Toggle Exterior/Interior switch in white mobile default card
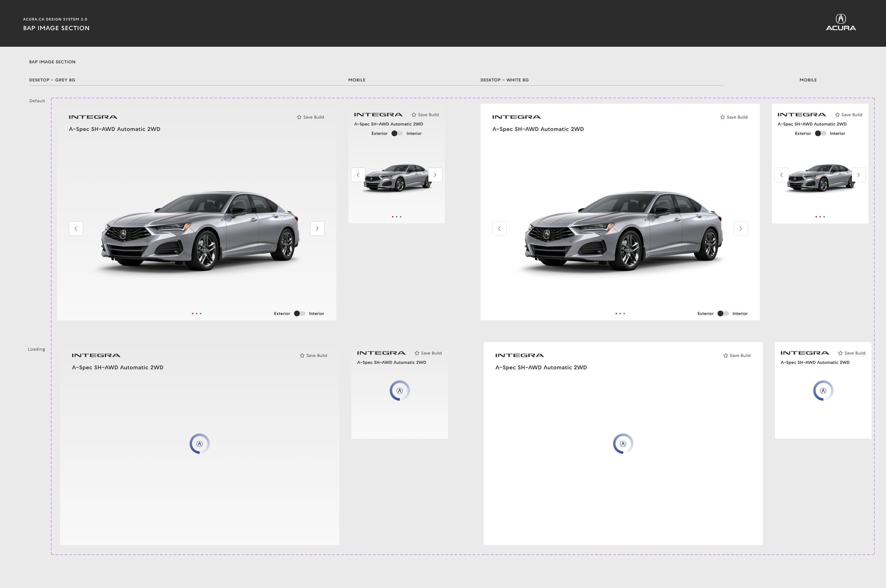Viewport: 886px width, 588px height. (820, 134)
